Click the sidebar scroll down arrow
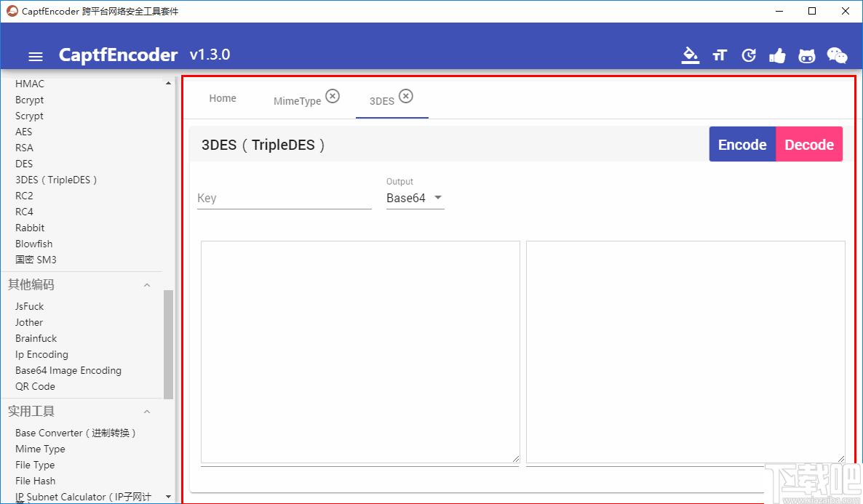The height and width of the screenshot is (504, 863). pyautogui.click(x=168, y=497)
